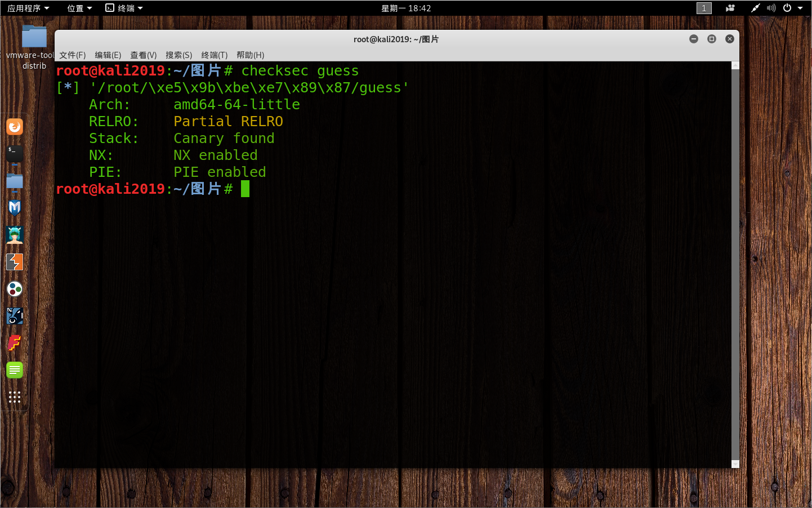Open the 查看(V) menu
The width and height of the screenshot is (812, 508).
(142, 55)
